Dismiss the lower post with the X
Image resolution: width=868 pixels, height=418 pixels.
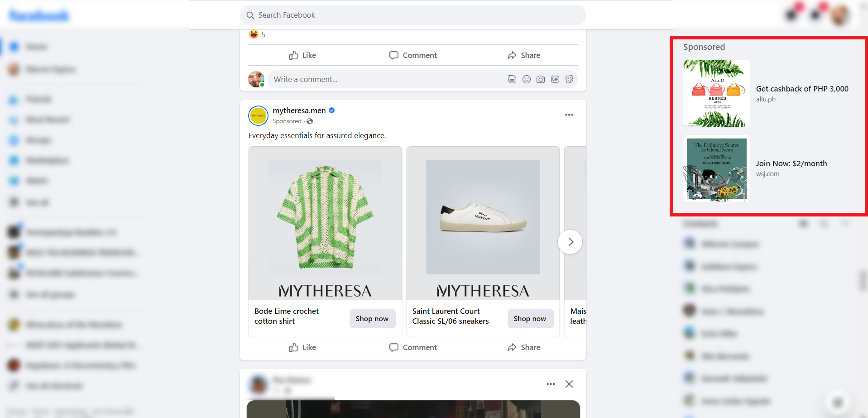pos(569,384)
